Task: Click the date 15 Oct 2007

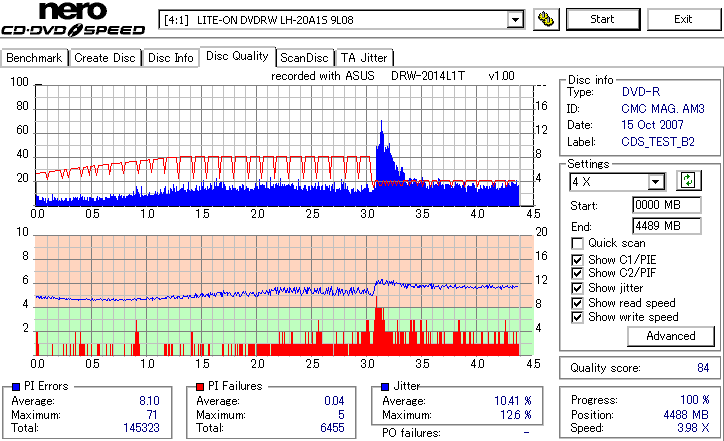Action: [x=652, y=125]
